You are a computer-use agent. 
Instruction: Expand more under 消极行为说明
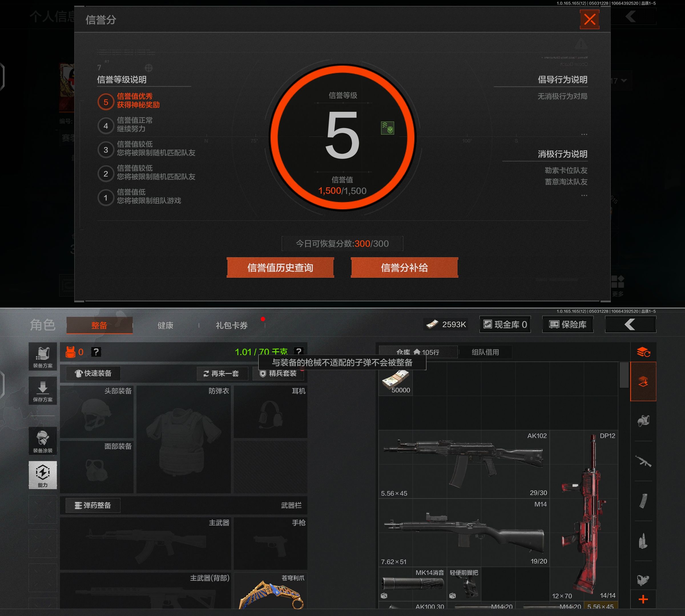584,195
